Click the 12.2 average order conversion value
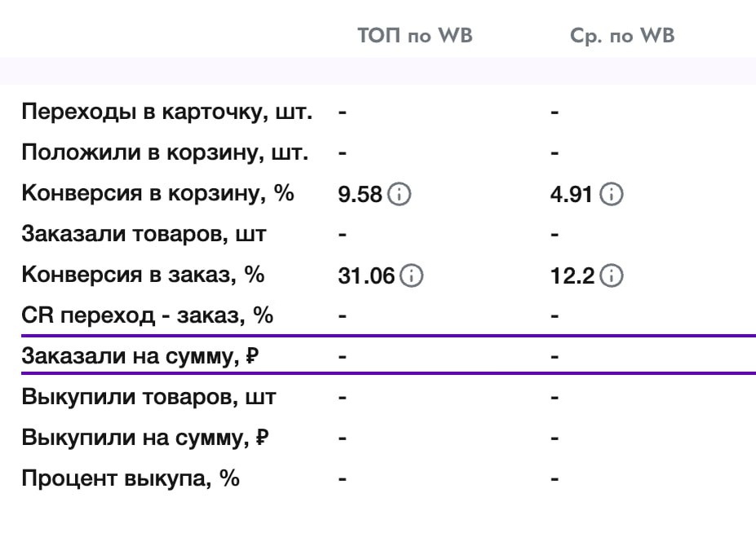 pos(573,276)
